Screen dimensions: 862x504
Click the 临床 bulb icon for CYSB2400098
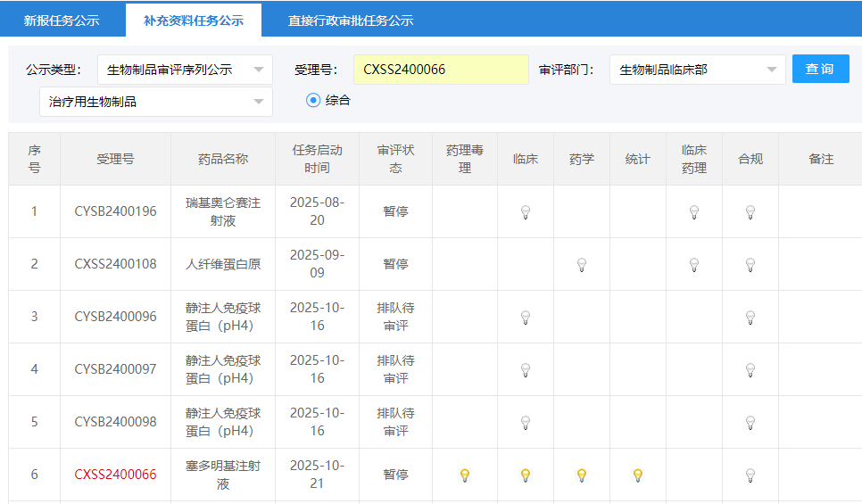click(x=526, y=423)
